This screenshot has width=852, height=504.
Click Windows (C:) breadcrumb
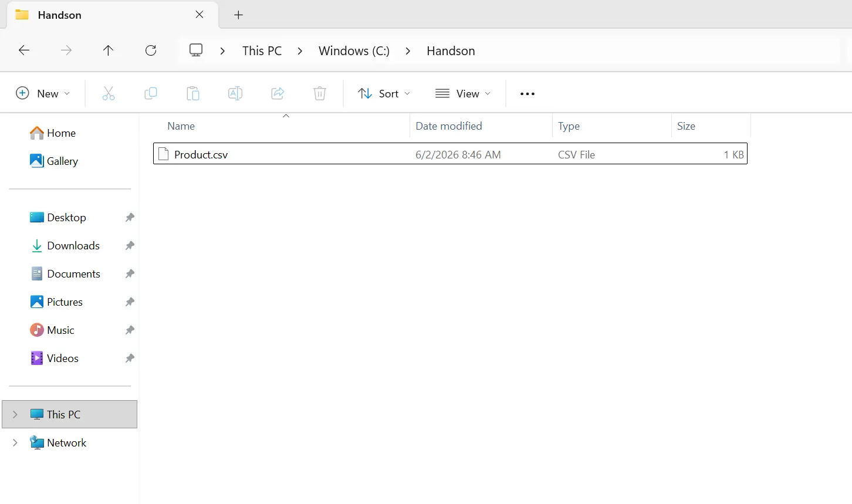[354, 51]
